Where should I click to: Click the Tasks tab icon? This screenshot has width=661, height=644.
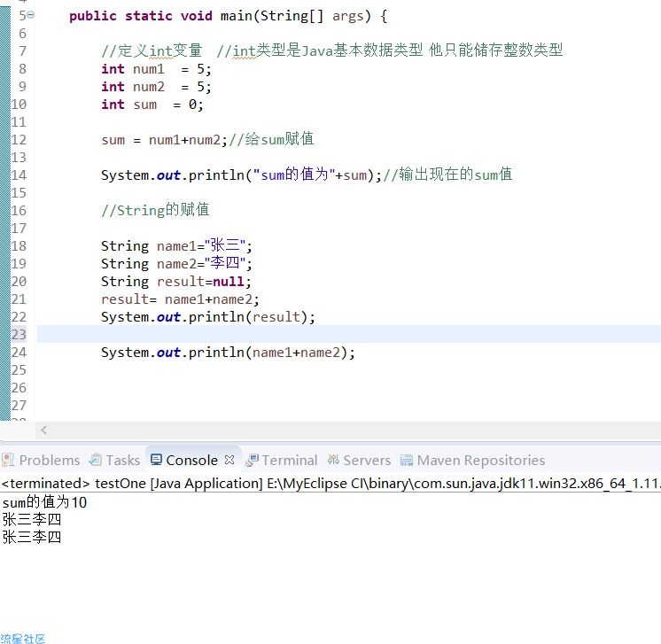click(x=96, y=460)
